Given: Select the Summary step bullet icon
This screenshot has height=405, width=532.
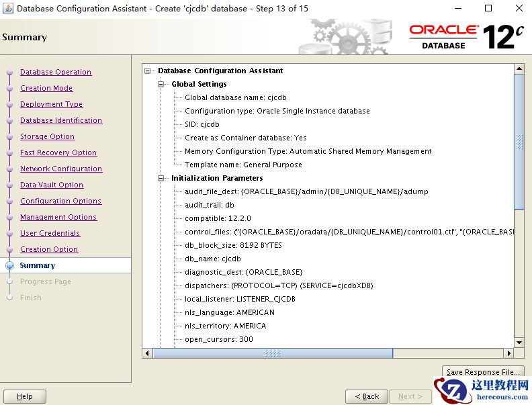Looking at the screenshot, I should 9,265.
